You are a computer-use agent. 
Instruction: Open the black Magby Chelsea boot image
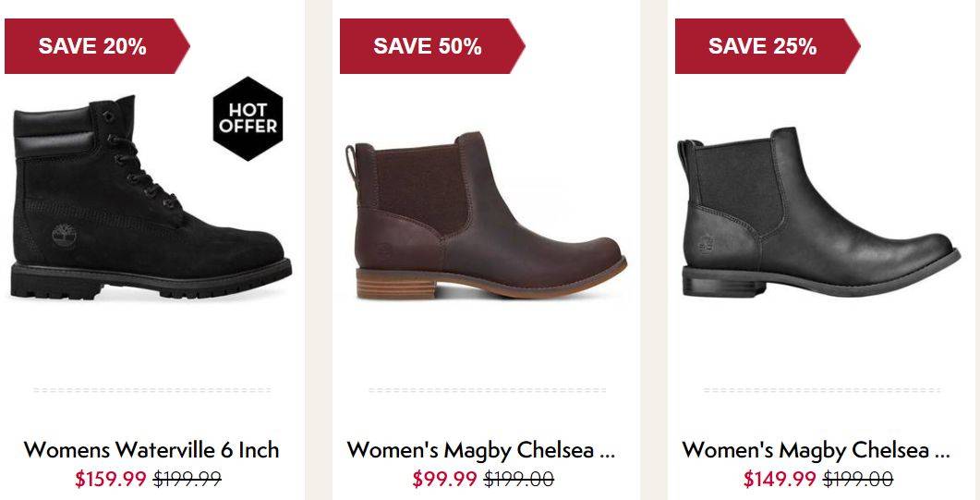point(817,217)
